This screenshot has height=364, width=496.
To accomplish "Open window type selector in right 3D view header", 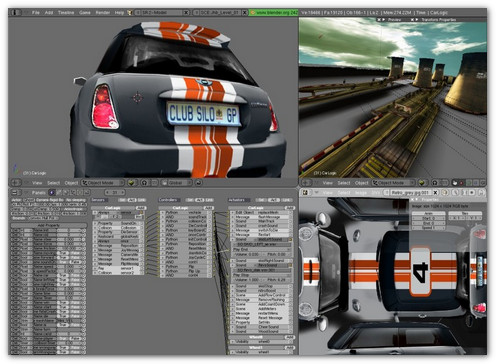I will point(306,183).
